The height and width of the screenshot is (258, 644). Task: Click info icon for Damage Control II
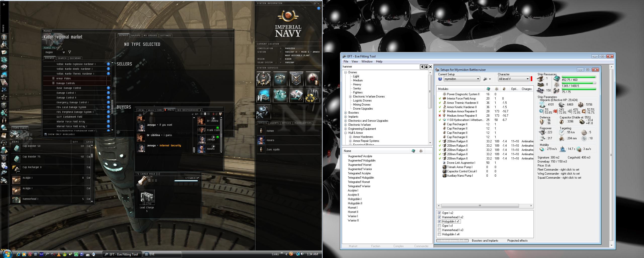(x=108, y=98)
